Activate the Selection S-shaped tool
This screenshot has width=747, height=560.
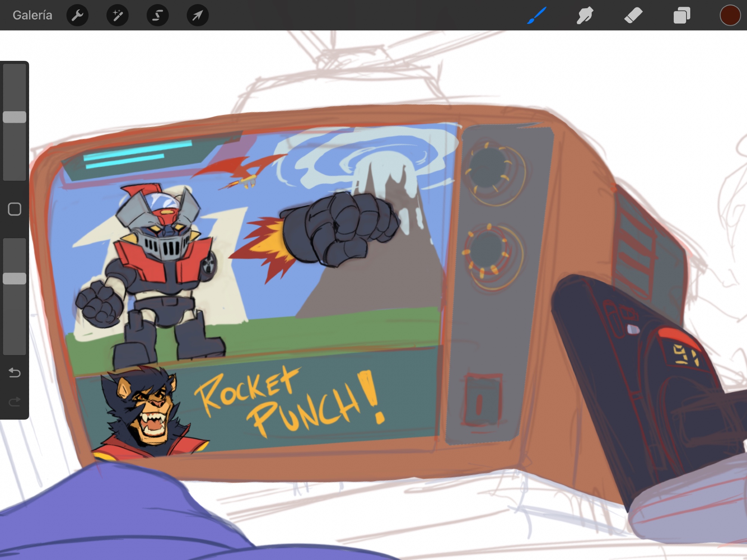[x=158, y=15]
